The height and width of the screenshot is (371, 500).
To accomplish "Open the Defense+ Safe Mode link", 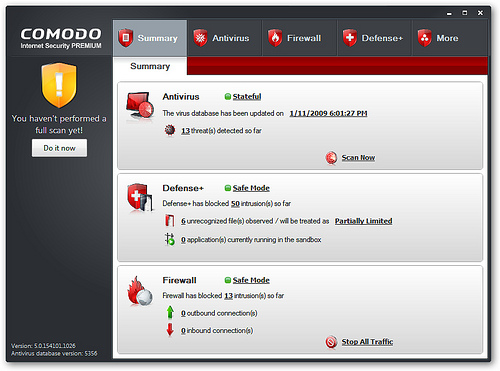I will click(251, 188).
